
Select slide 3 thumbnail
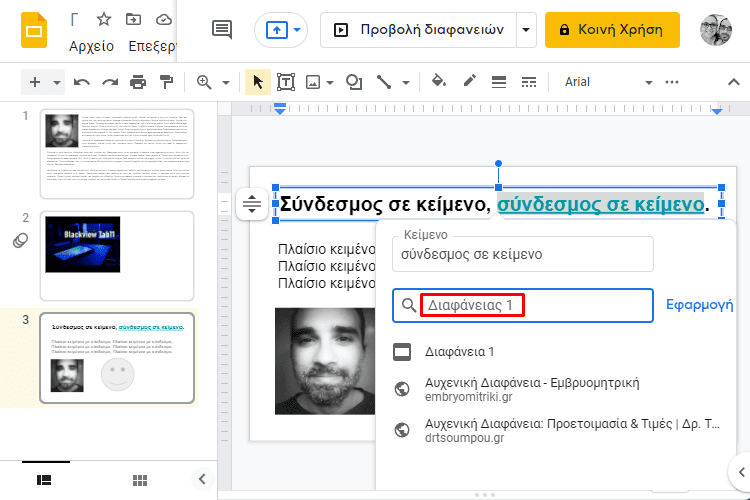tap(117, 358)
